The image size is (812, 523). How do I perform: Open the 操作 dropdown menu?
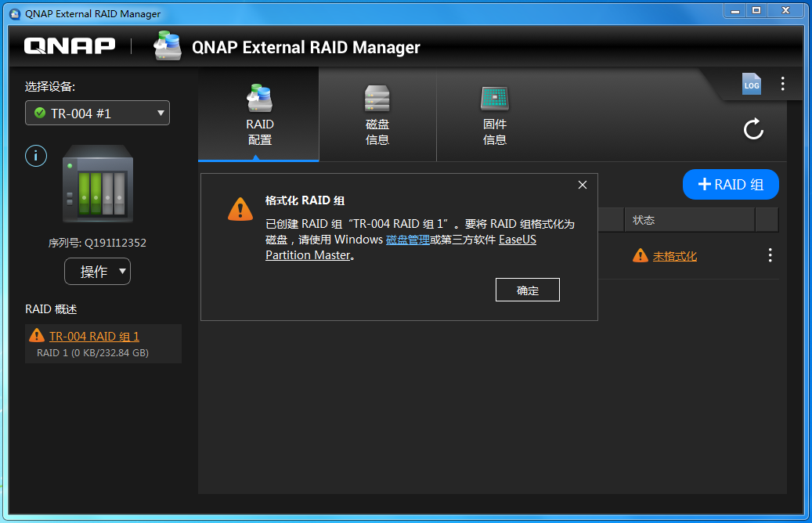[97, 272]
